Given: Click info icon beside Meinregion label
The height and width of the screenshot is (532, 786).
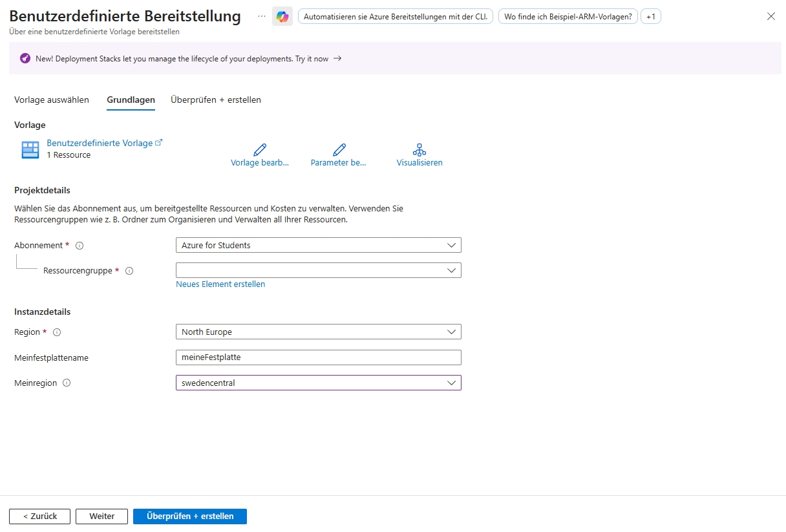Looking at the screenshot, I should click(67, 383).
